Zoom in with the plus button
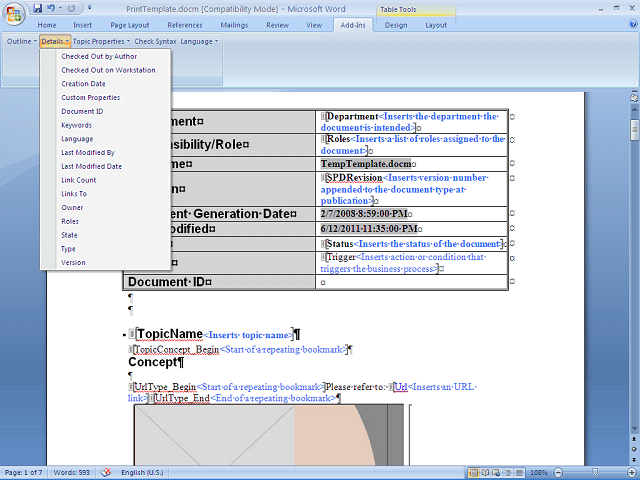 click(632, 473)
